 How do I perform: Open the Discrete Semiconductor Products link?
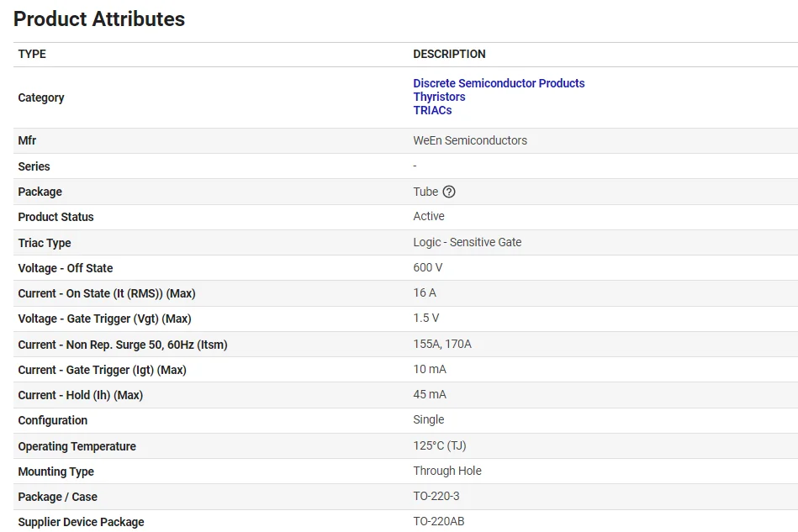(x=499, y=83)
